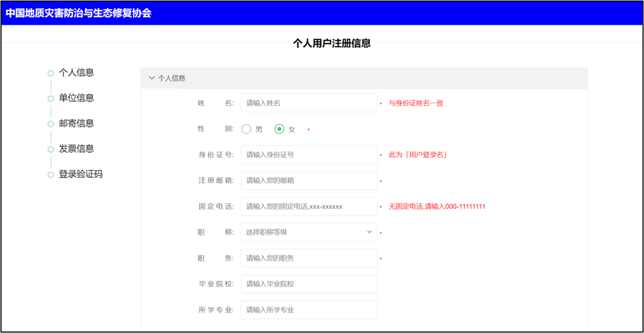
Task: Click the 毕业院校 input field
Action: [309, 284]
